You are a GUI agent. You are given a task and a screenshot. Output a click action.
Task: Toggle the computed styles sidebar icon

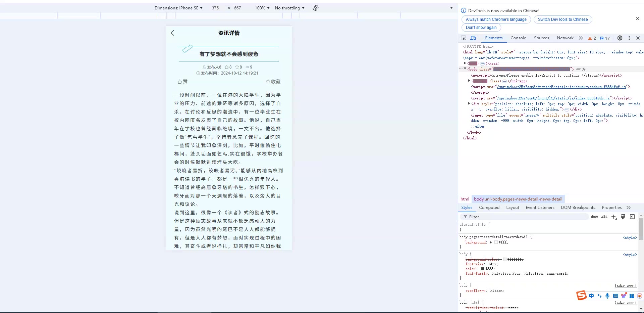pos(632,217)
